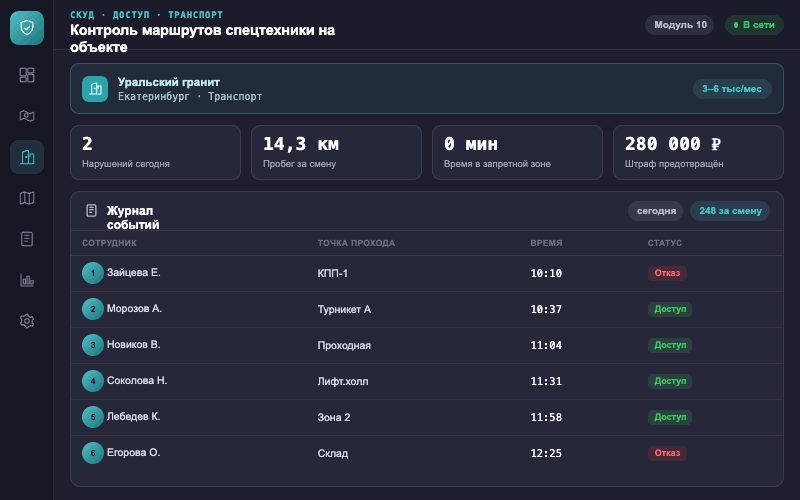Click the Сотрудник column header

point(109,243)
